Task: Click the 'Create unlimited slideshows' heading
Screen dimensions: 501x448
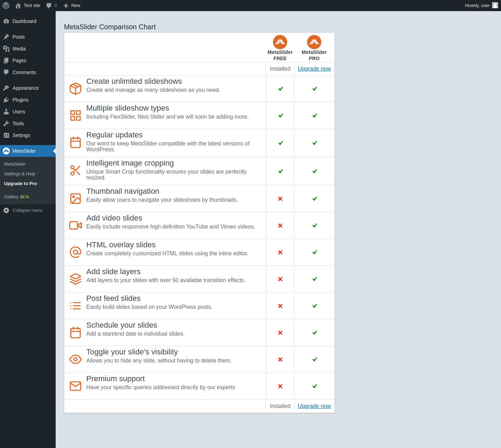Action: [134, 81]
